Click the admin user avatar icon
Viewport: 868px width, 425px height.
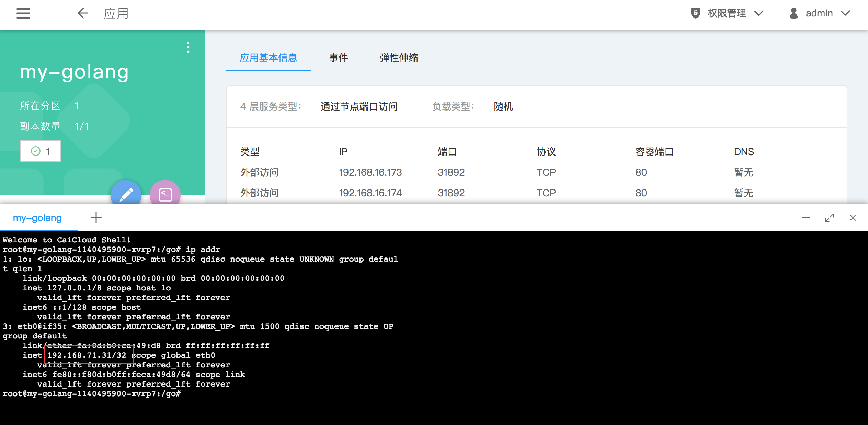tap(793, 13)
